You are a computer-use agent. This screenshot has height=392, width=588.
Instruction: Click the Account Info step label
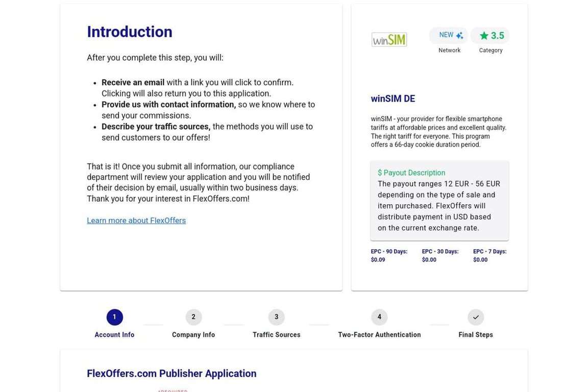pos(114,335)
